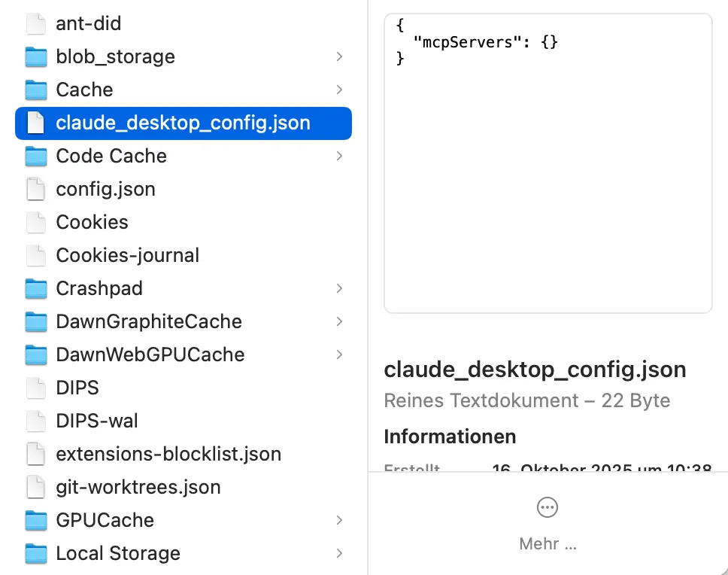Image resolution: width=728 pixels, height=575 pixels.
Task: Select the Cookies file
Action: [93, 222]
